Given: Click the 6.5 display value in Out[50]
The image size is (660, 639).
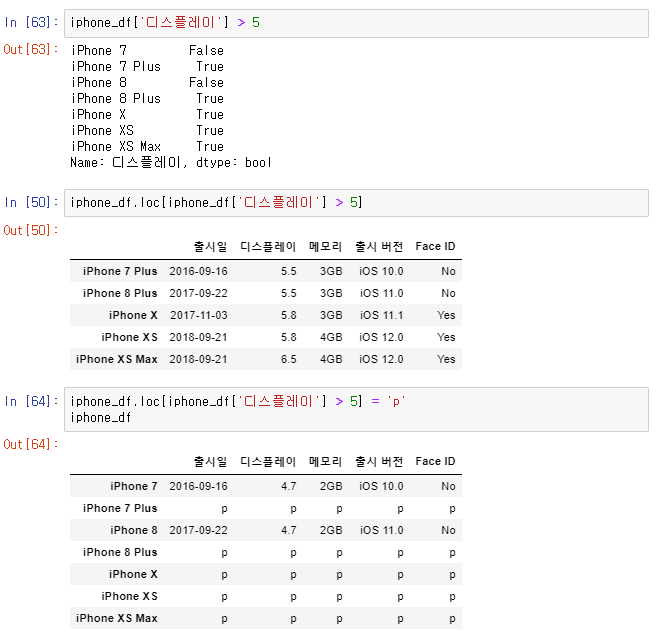Looking at the screenshot, I should pyautogui.click(x=289, y=359).
